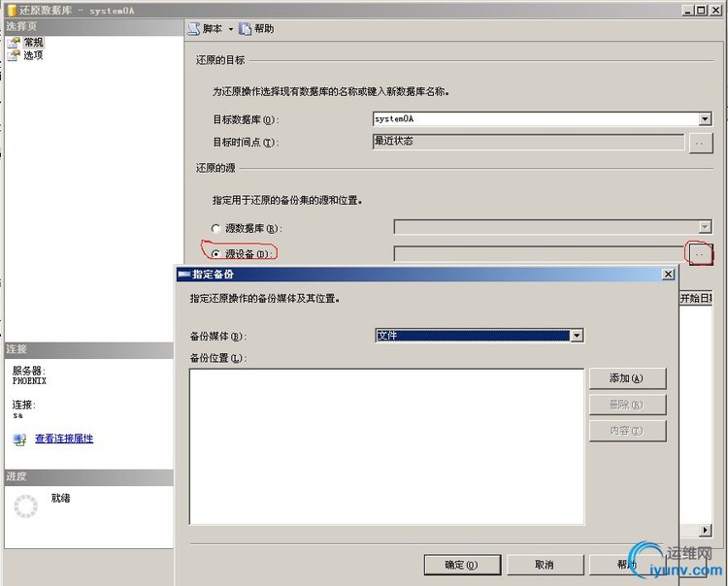Click the 就绪 status text

pos(60,498)
